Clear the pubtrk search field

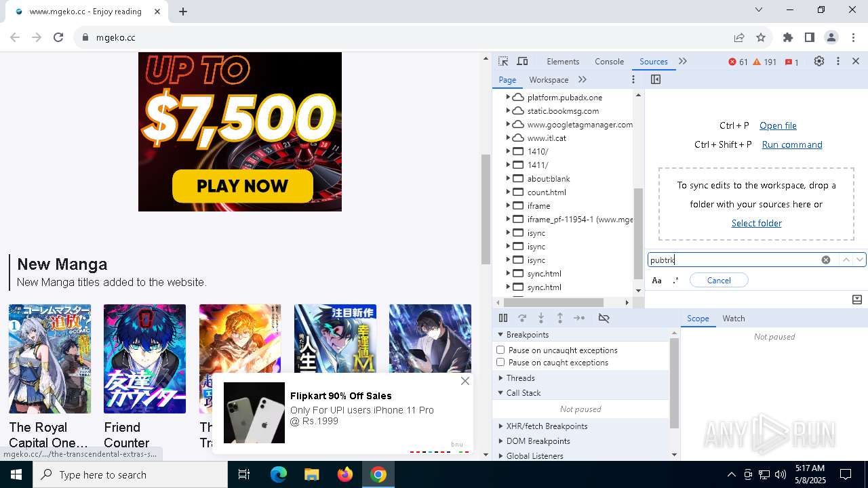coord(826,260)
